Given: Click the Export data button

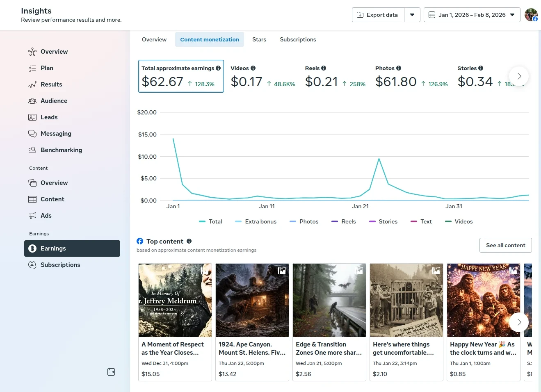Looking at the screenshot, I should coord(378,15).
